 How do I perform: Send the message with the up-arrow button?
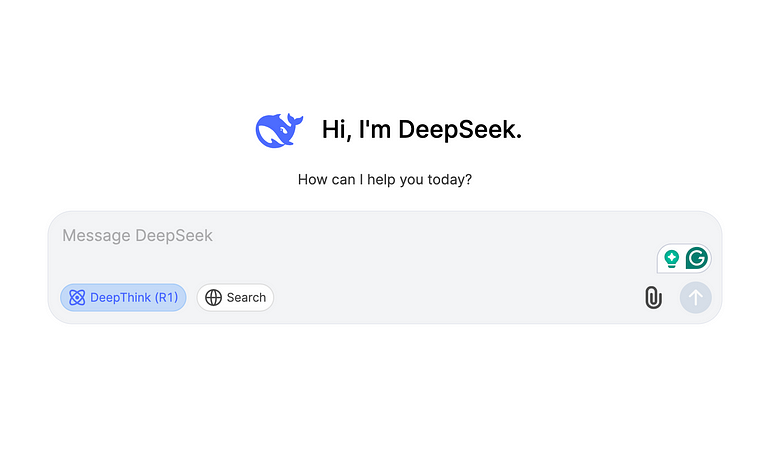tap(695, 297)
